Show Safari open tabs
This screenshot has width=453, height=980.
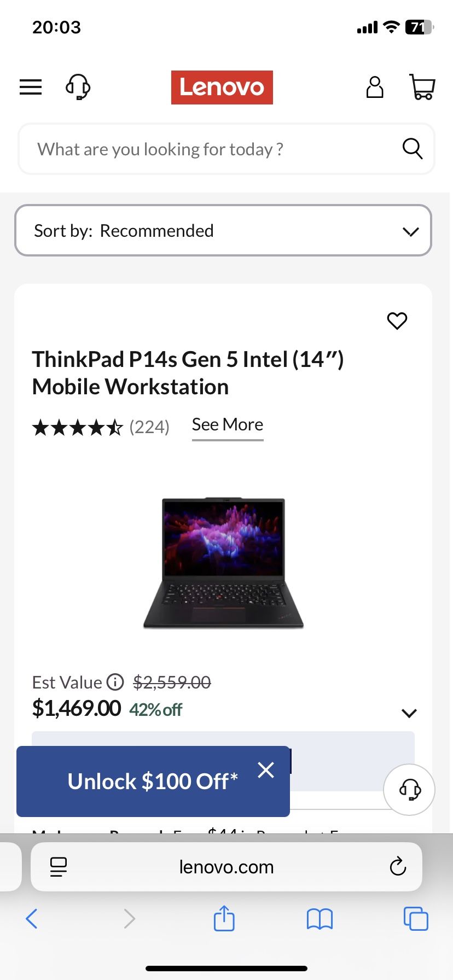(415, 919)
